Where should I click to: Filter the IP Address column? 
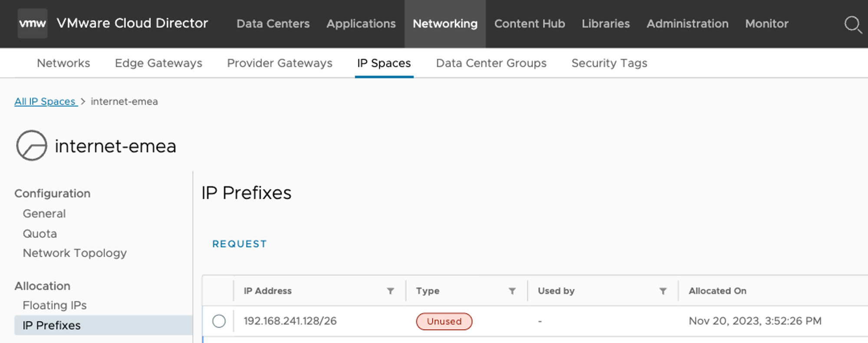pos(391,291)
